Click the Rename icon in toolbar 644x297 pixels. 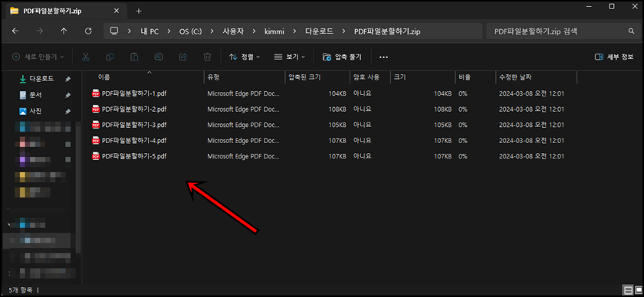(x=159, y=57)
